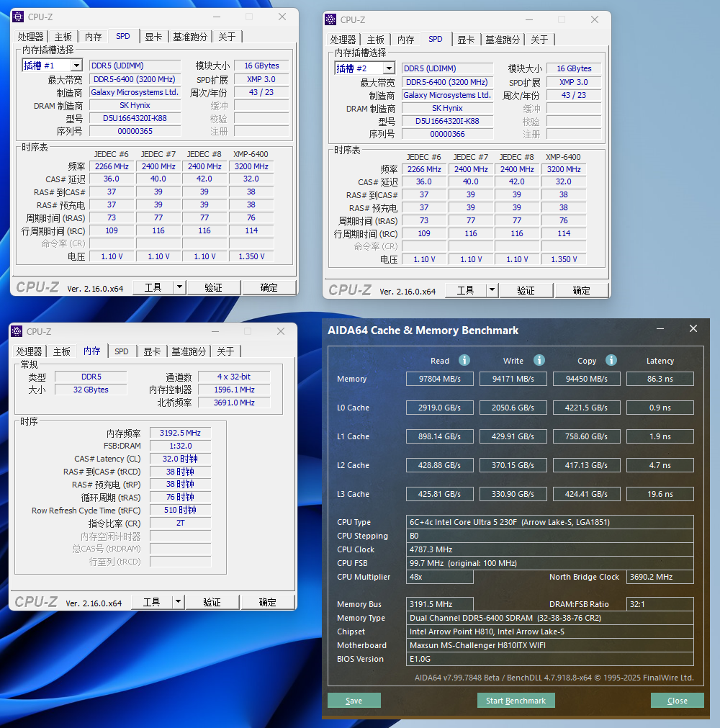
Task: Click 验证 button in slot #1 window
Action: (214, 287)
